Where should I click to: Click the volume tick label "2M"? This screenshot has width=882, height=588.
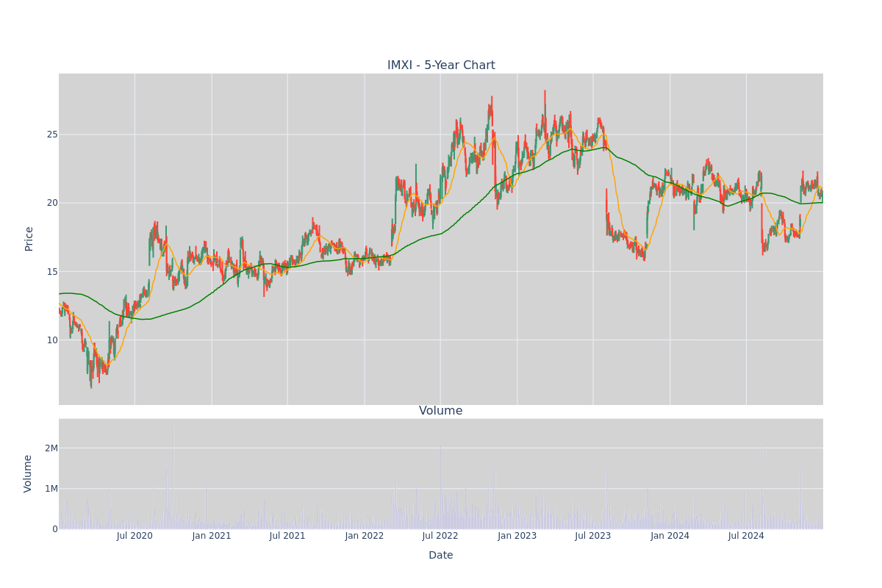[x=51, y=448]
